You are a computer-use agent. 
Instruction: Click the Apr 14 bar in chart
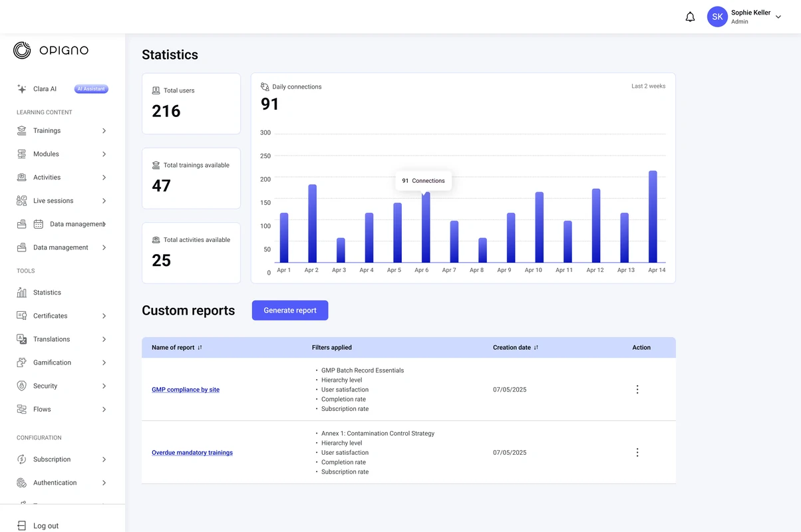(x=653, y=217)
